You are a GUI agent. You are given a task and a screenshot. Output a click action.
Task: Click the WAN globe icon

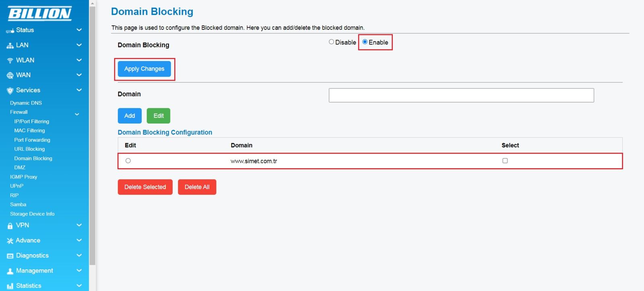tap(10, 75)
